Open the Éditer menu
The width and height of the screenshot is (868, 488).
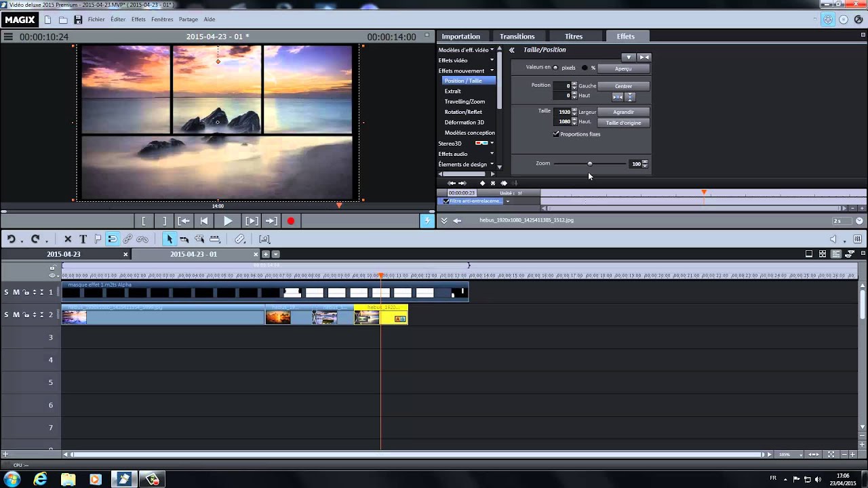point(118,20)
